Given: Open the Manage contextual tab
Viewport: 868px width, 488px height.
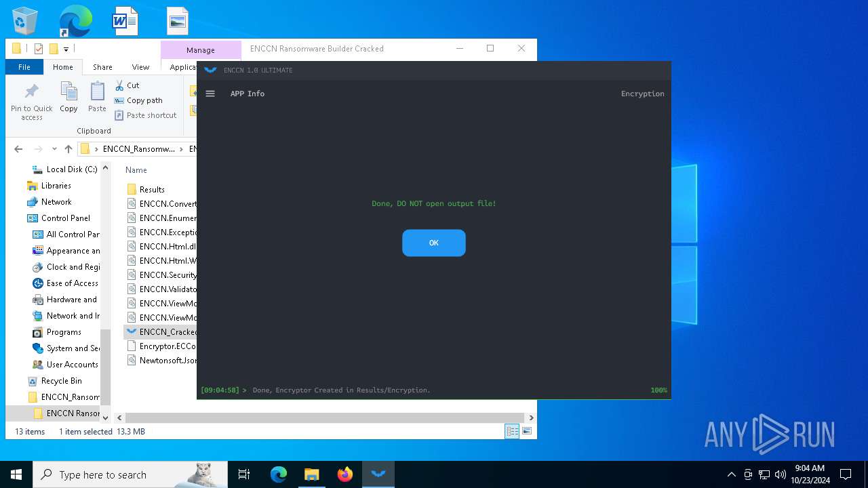Looking at the screenshot, I should pos(201,50).
